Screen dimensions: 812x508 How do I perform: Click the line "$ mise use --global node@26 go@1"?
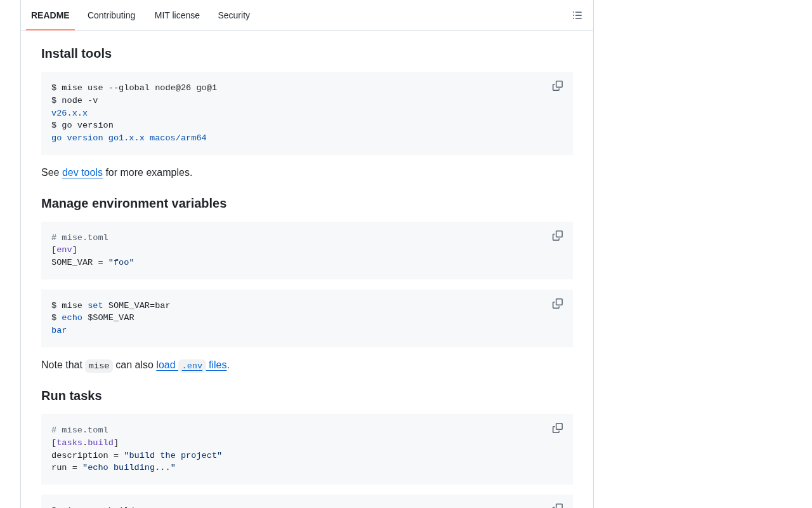(134, 88)
